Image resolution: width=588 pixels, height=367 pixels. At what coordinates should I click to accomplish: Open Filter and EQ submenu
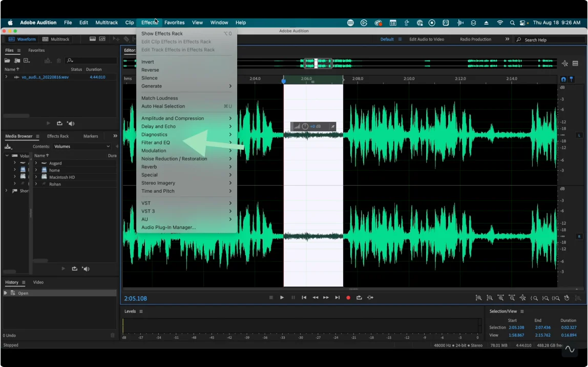point(186,142)
